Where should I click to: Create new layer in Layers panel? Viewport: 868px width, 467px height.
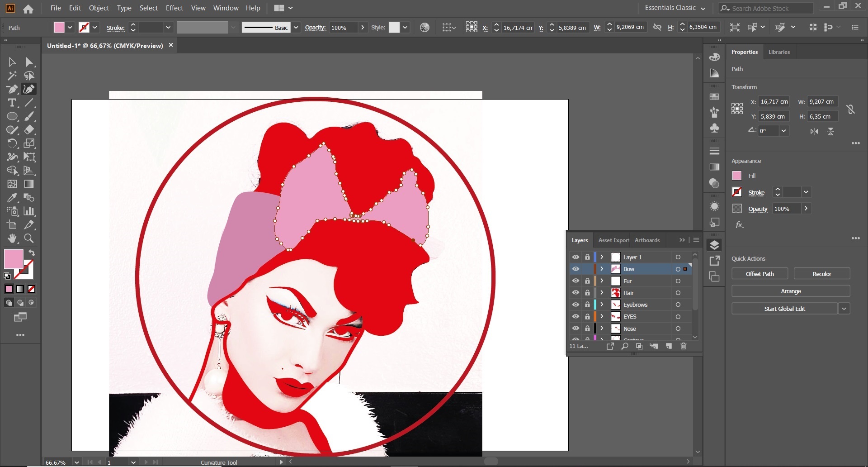tap(669, 346)
